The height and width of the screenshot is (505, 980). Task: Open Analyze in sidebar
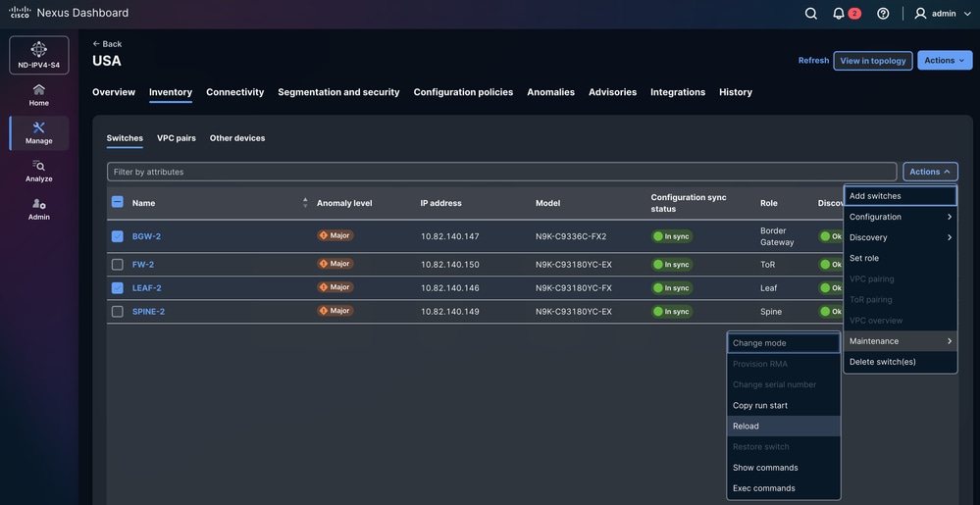coord(39,172)
